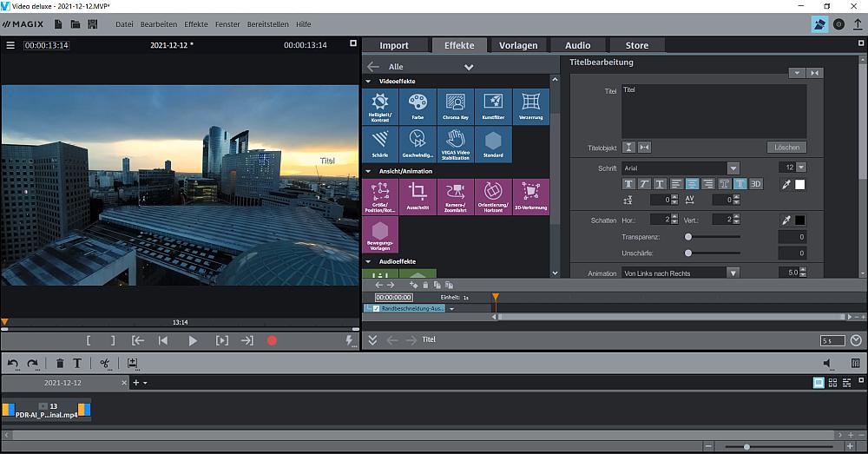Viewport: 868px width, 454px height.
Task: Select the Ausschnitt crop effect
Action: [x=418, y=196]
